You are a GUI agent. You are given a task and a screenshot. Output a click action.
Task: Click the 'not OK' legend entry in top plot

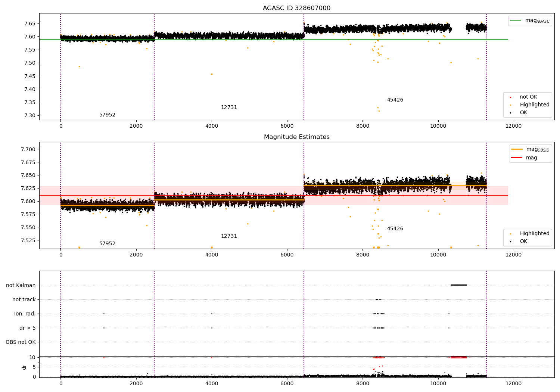(528, 97)
